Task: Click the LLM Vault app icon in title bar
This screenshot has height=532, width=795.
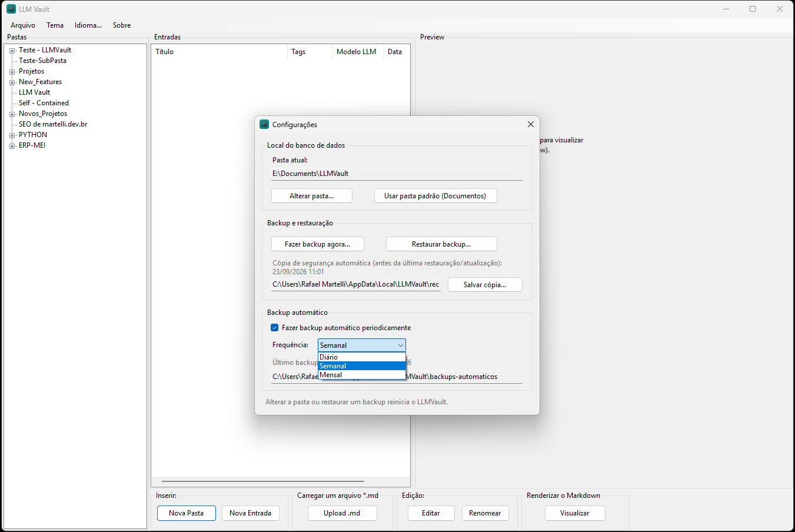Action: (x=11, y=9)
